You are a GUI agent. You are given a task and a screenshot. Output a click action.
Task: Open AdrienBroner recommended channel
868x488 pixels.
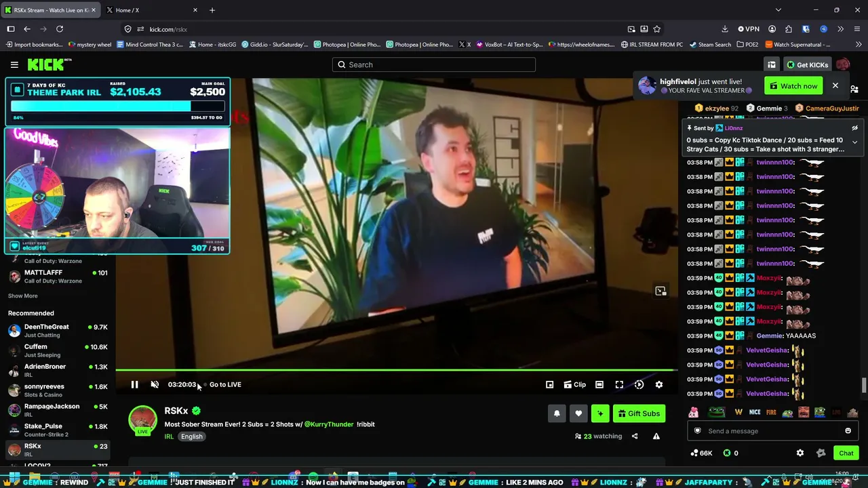pos(58,370)
